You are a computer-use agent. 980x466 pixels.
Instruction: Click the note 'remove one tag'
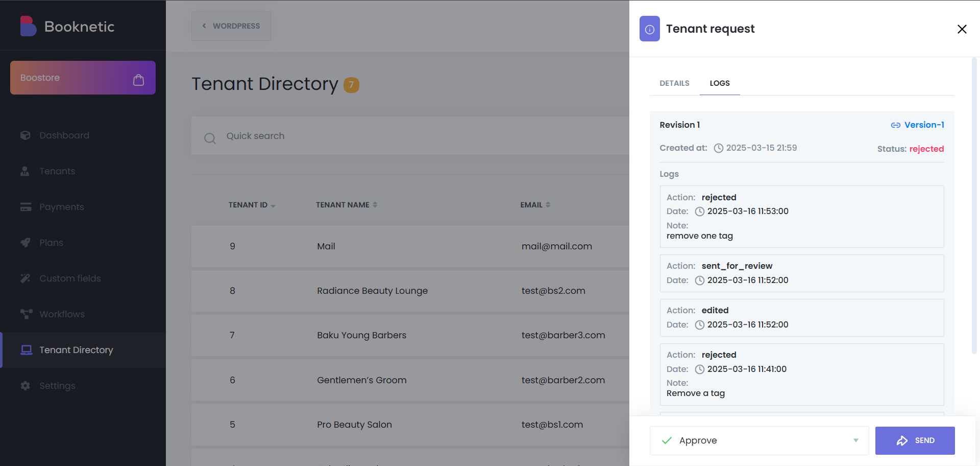(x=700, y=236)
